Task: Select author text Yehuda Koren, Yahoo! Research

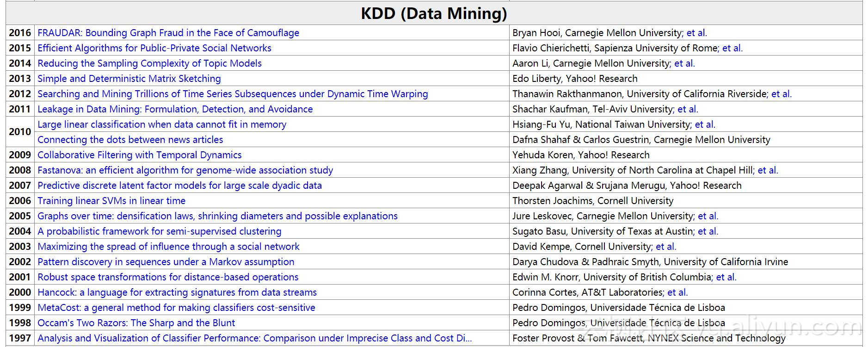Action: click(581, 155)
